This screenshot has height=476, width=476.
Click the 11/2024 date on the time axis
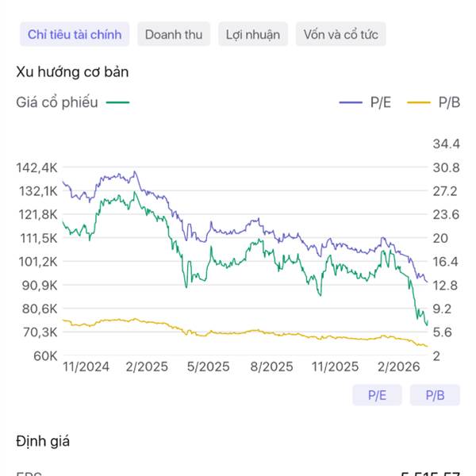(x=86, y=367)
